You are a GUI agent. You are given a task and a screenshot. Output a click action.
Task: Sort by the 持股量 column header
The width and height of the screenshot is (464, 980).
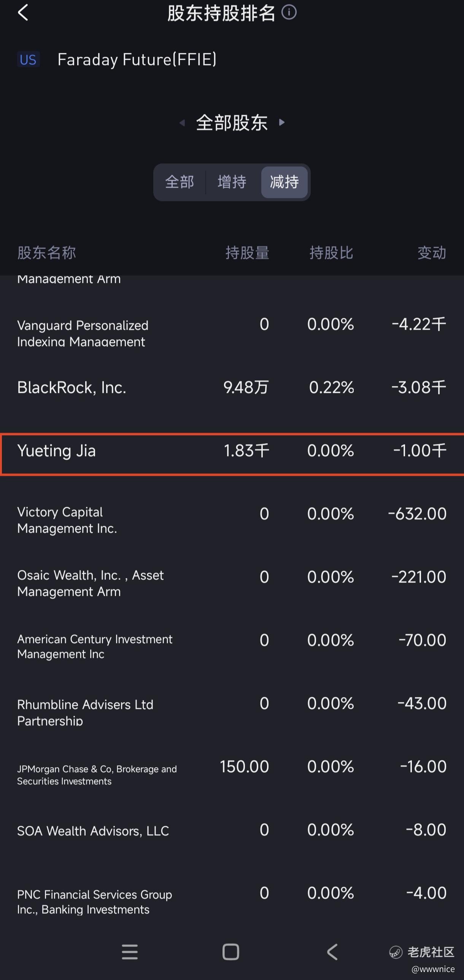click(247, 252)
